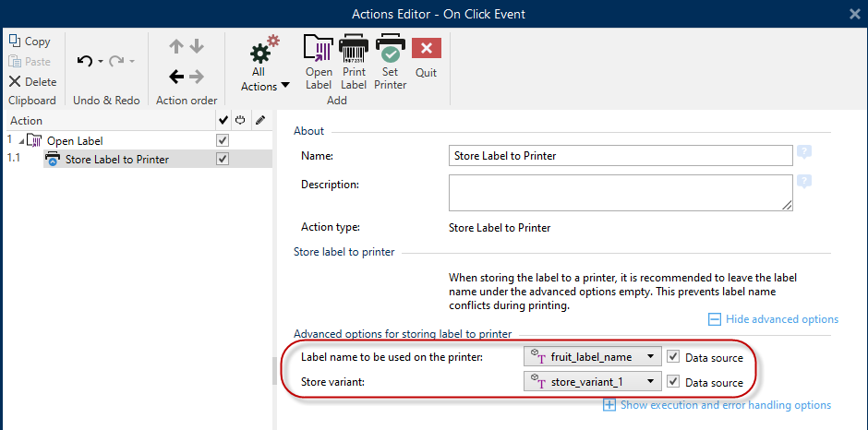Click the Undo arrow icon
868x430 pixels.
[x=85, y=61]
